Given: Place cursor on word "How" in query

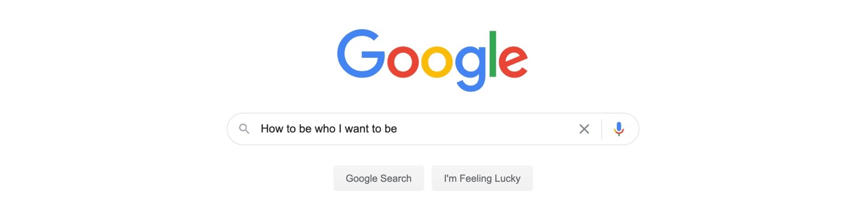Looking at the screenshot, I should 272,129.
